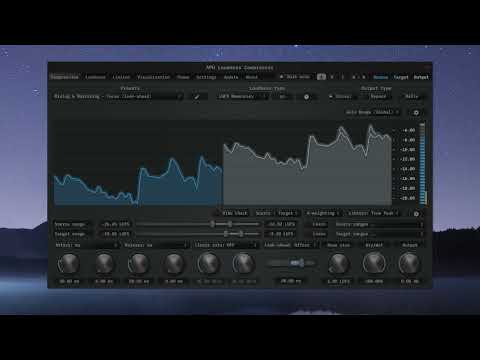Open the LUFS Momentary loudness type dropdown
This screenshot has height=360, width=480.
click(243, 96)
